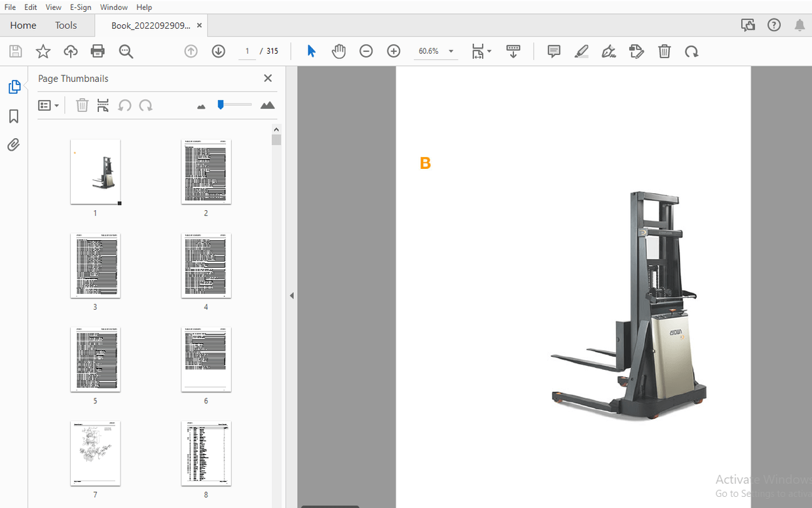Activate the Fill & Sign tool
The width and height of the screenshot is (812, 508).
pos(608,51)
